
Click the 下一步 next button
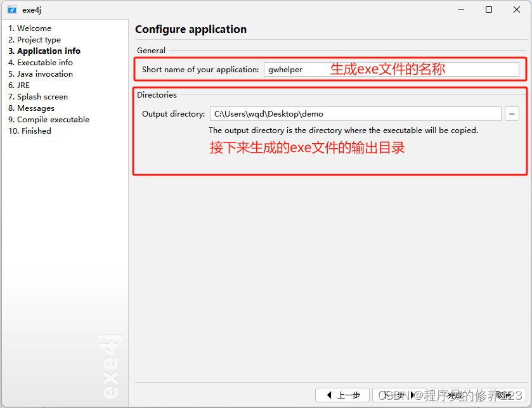point(399,395)
